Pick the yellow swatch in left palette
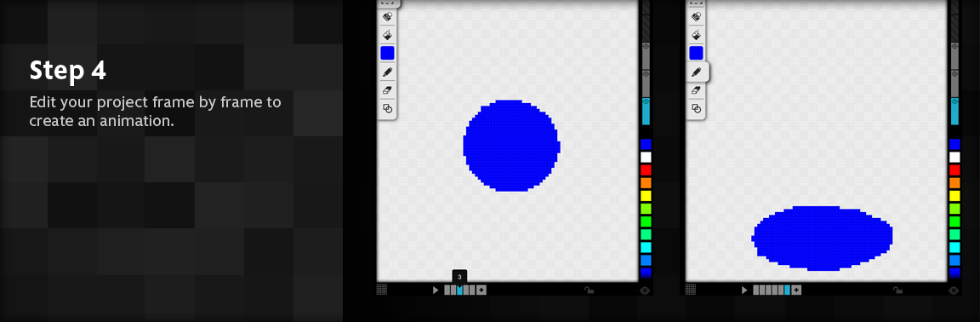This screenshot has height=322, width=980. click(x=646, y=195)
